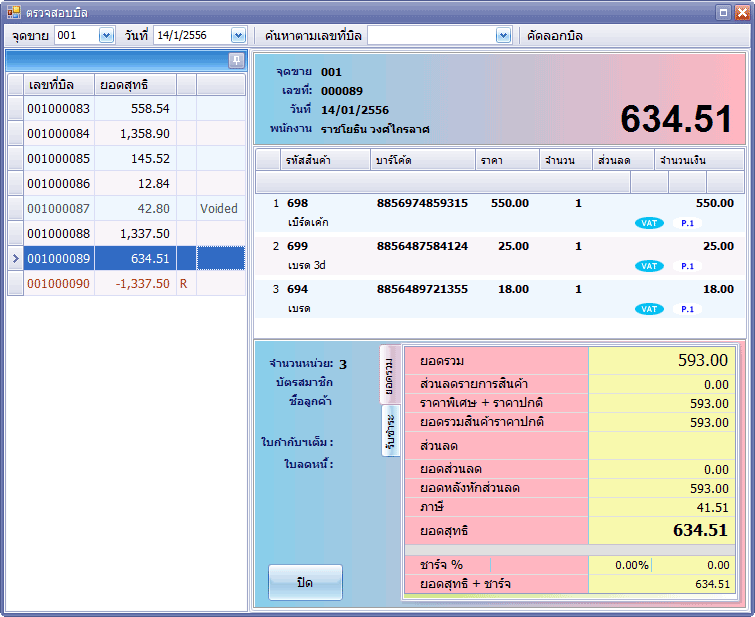The image size is (755, 617).
Task: Select returned bill 001000090 in the list
Action: click(58, 284)
